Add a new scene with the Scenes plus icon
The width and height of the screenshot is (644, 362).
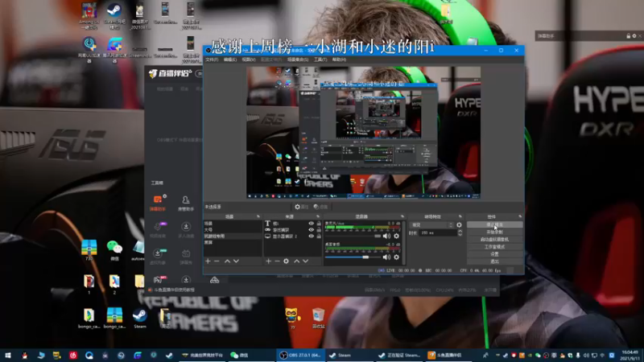(x=208, y=261)
